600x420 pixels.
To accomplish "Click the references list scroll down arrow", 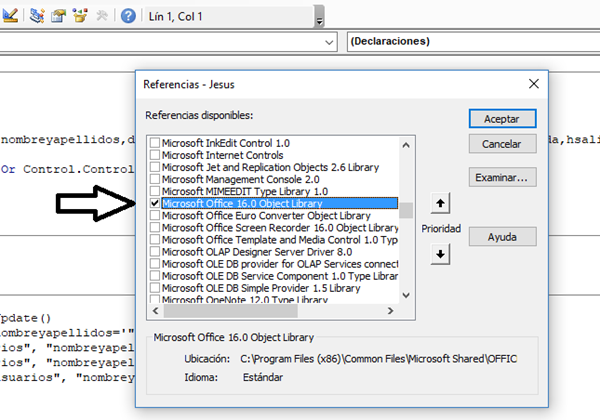I will [406, 295].
